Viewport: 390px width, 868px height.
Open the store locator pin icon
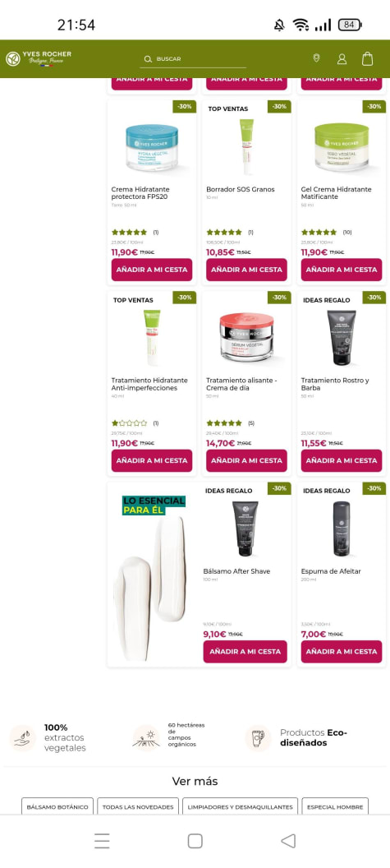[x=316, y=58]
